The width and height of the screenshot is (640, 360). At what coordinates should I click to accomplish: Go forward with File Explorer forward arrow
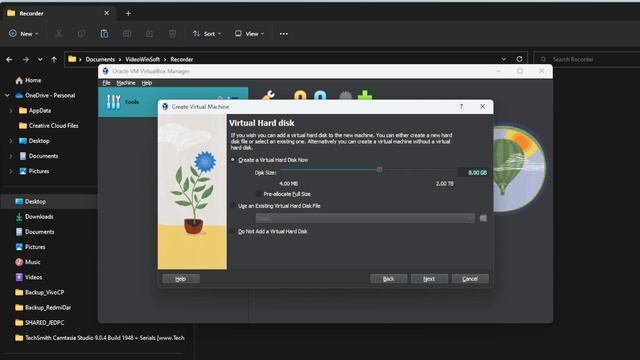click(25, 59)
